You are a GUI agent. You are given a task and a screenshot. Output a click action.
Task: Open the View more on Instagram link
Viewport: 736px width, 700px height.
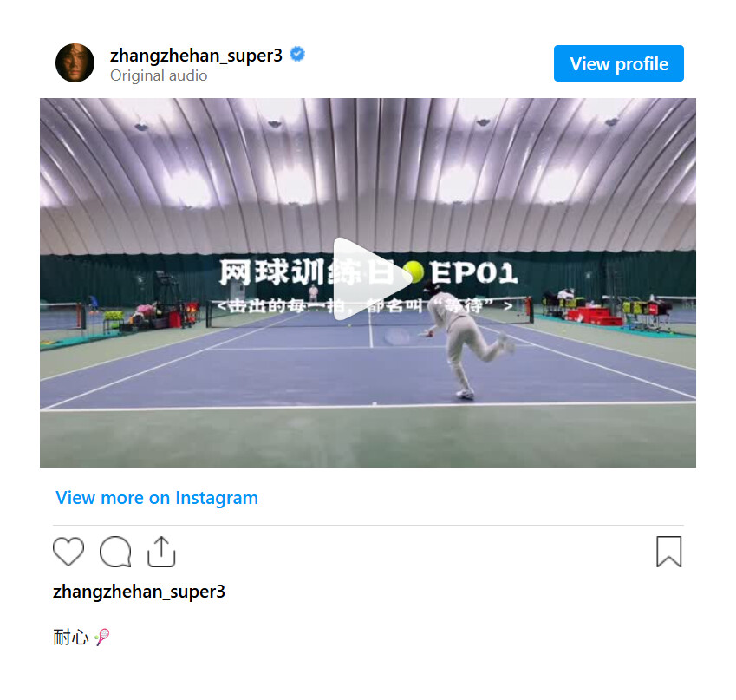coord(157,498)
